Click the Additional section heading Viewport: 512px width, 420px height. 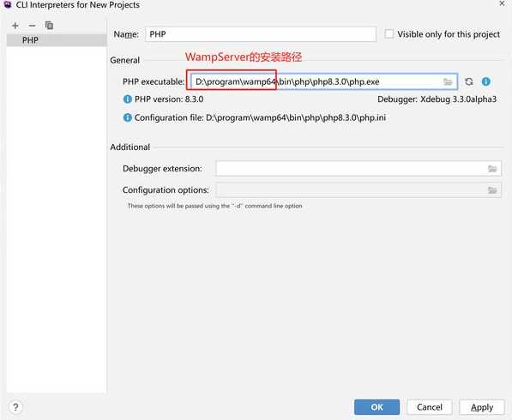[x=130, y=147]
